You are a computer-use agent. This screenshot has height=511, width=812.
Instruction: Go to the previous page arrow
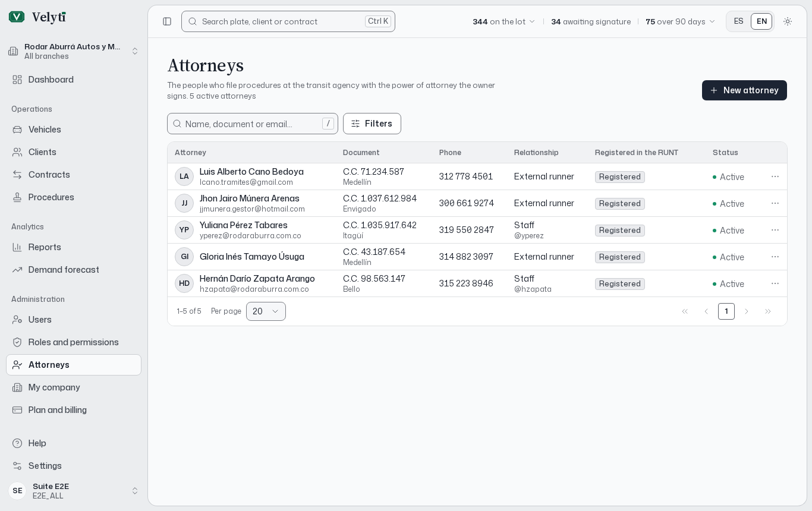point(706,311)
